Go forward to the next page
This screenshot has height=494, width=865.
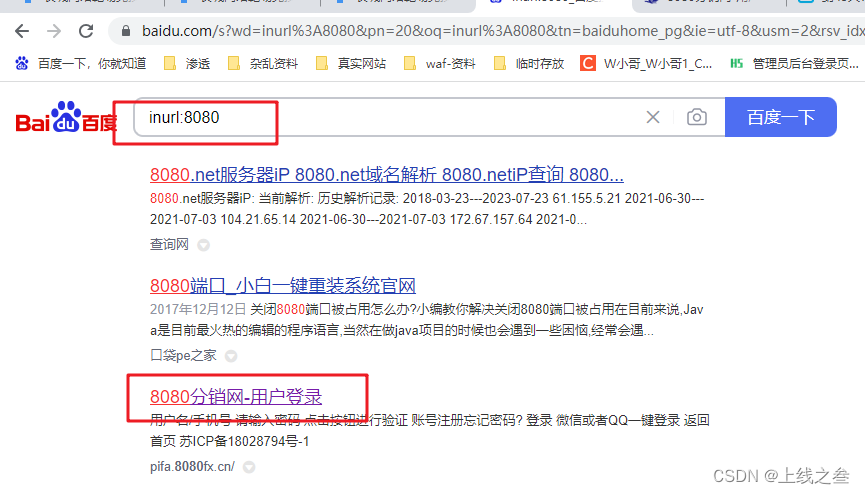54,31
